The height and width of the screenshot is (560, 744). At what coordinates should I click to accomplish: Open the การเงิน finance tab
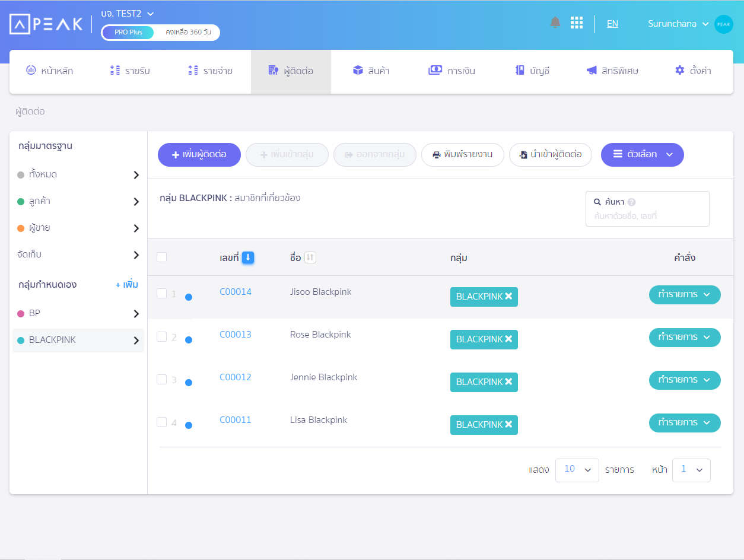452,71
